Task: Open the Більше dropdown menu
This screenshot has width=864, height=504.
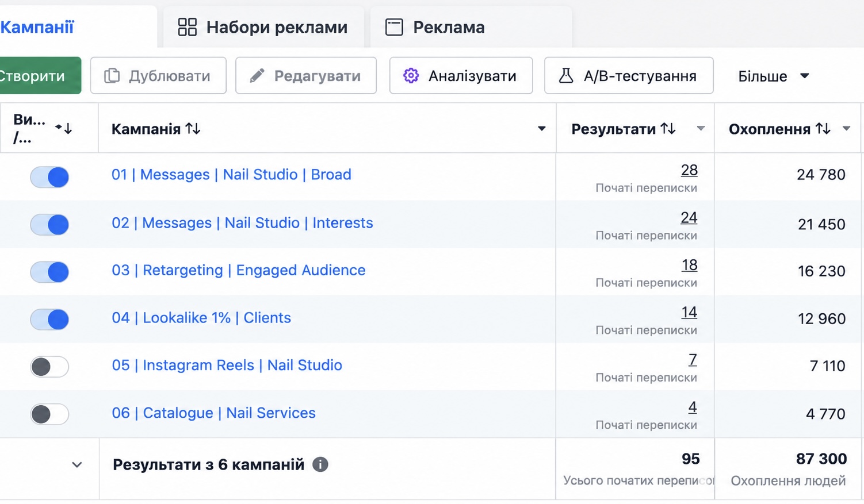Action: tap(774, 76)
